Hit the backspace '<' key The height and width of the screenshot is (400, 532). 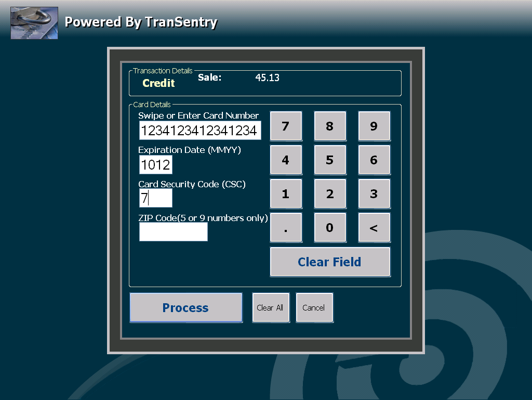point(374,227)
